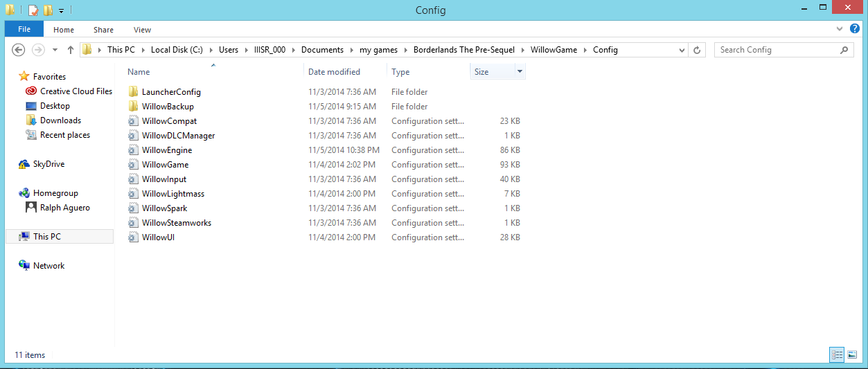Screen dimensions: 868x369
Task: Click the Homegroup icon
Action: (x=24, y=193)
